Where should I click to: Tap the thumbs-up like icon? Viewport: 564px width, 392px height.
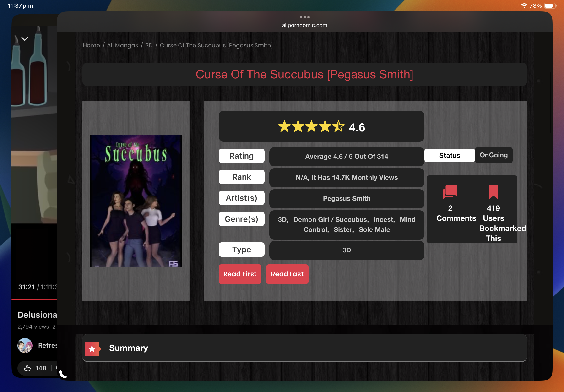pos(27,368)
